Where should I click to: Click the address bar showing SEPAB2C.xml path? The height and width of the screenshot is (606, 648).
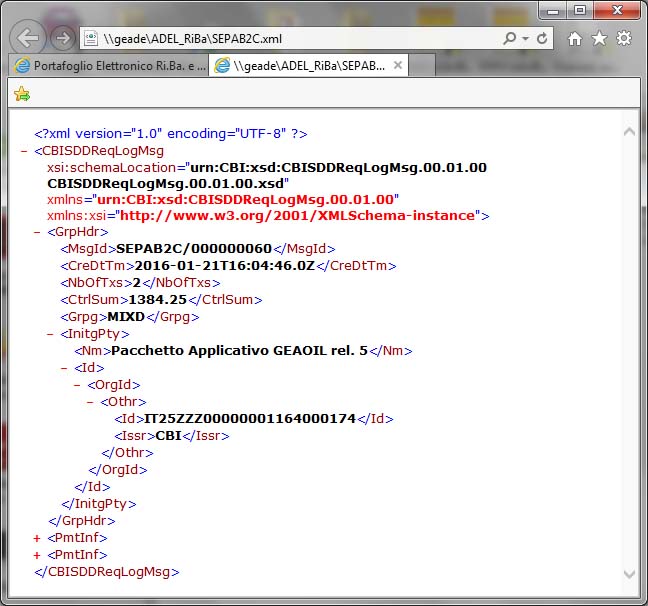(x=290, y=39)
